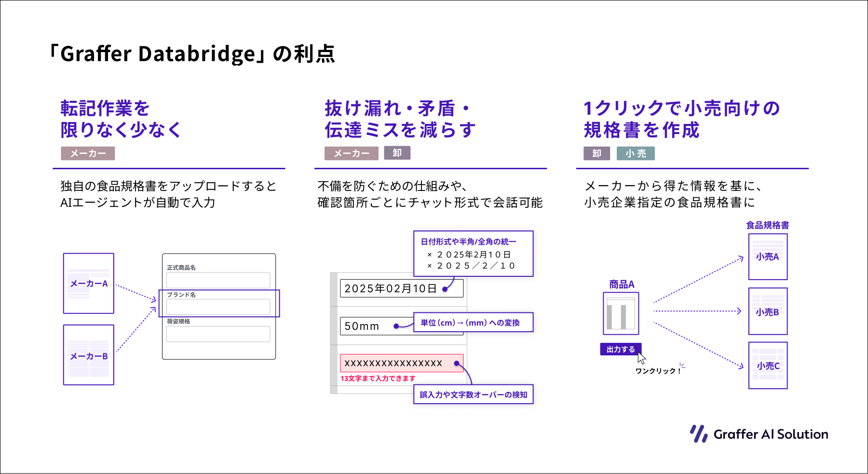Click the 日付形式や半角/全角の統一 callout

[473, 253]
